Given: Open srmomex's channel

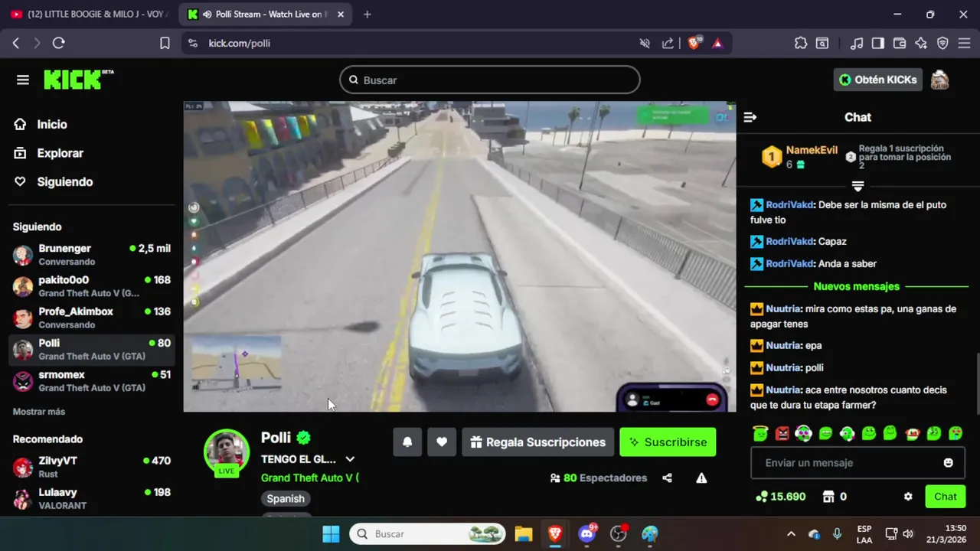Looking at the screenshot, I should pos(92,381).
